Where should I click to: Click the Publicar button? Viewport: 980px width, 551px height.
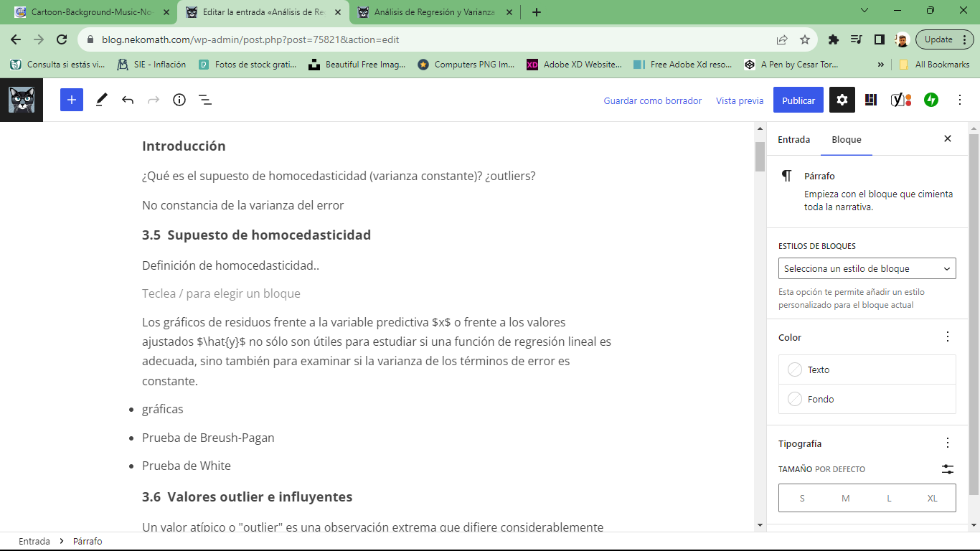coord(798,100)
